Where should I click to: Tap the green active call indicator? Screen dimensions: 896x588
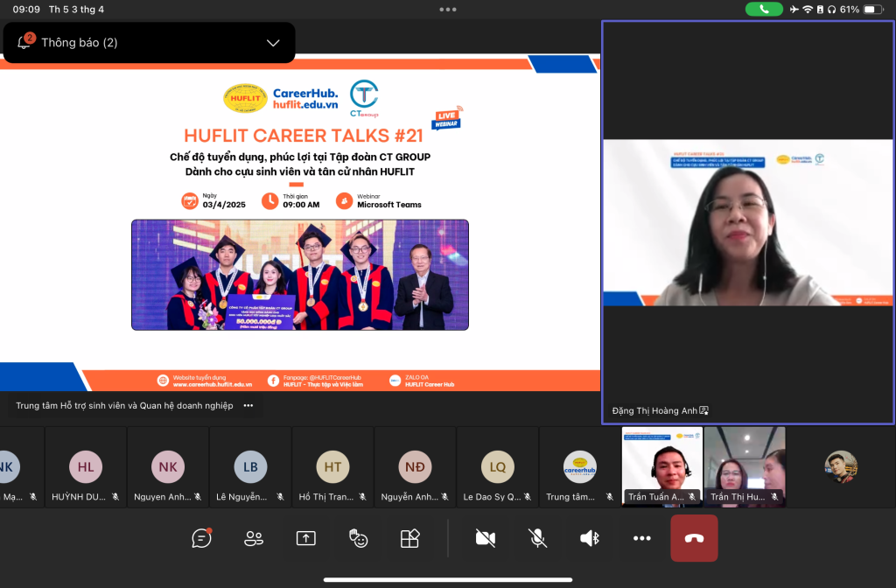tap(764, 9)
